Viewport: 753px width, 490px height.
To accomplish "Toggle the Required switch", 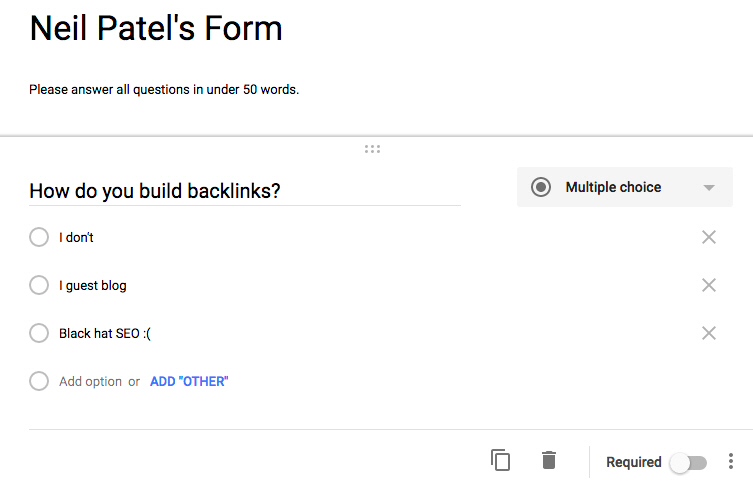I will [688, 462].
